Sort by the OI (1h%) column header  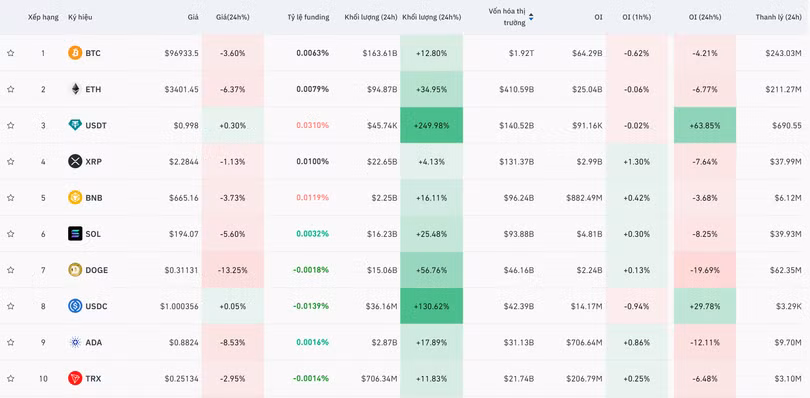pos(636,17)
